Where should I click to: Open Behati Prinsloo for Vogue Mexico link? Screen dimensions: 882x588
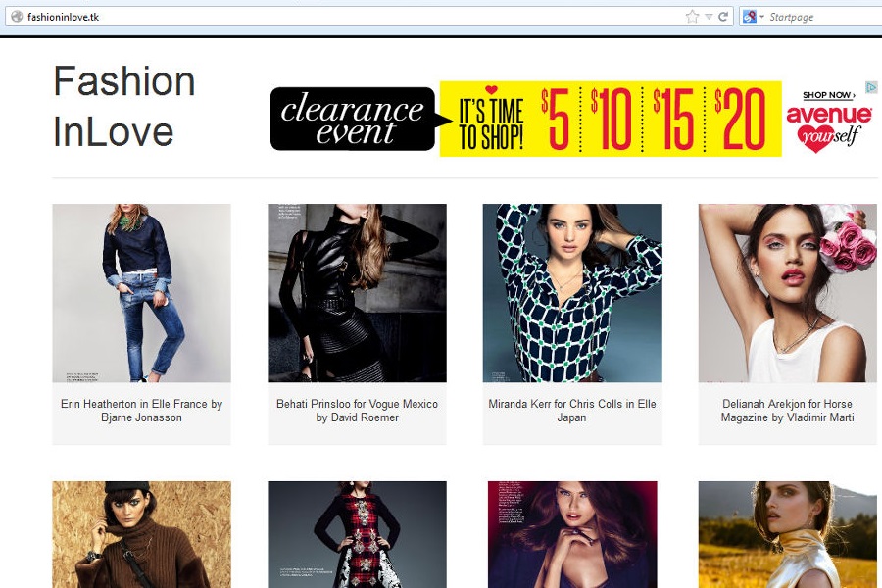[x=357, y=411]
